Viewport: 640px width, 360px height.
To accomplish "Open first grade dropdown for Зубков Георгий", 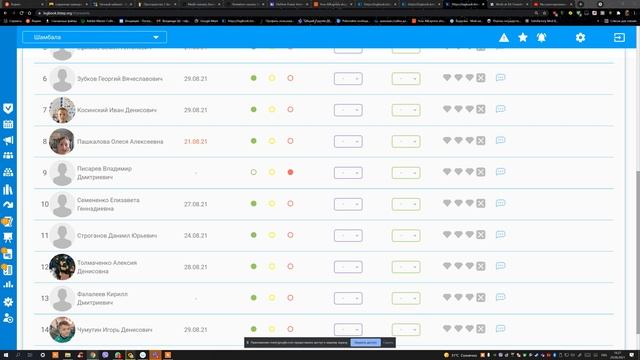I will [x=348, y=78].
